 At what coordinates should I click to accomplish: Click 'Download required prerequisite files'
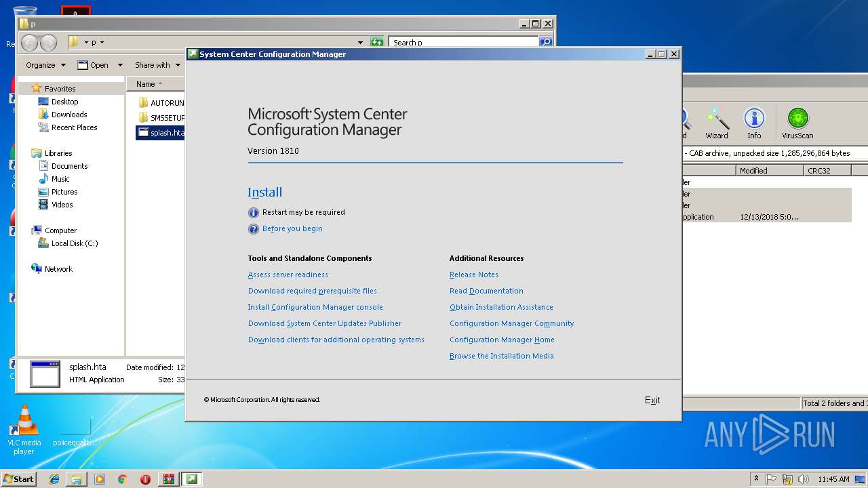(313, 291)
